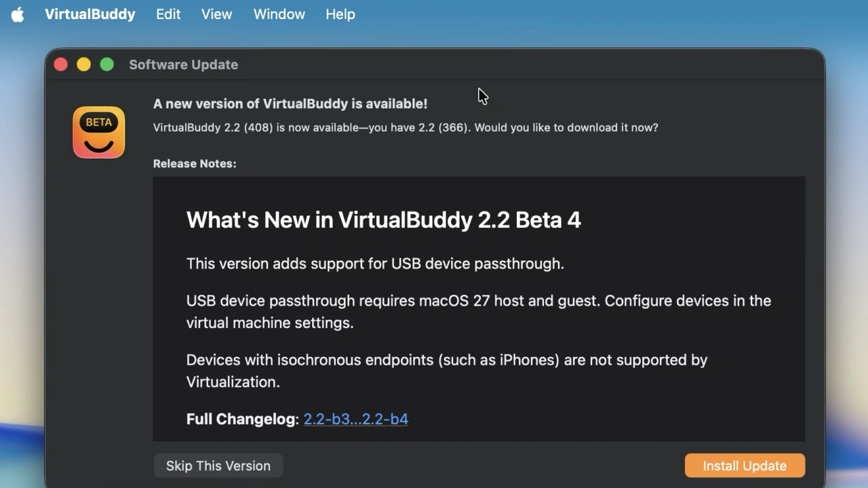
Task: Open the Window menu
Action: [x=279, y=14]
